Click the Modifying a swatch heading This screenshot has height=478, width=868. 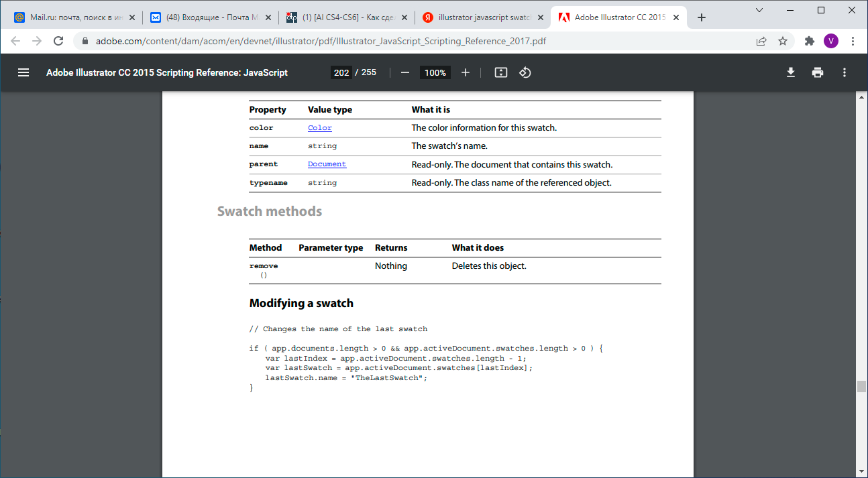tap(301, 303)
